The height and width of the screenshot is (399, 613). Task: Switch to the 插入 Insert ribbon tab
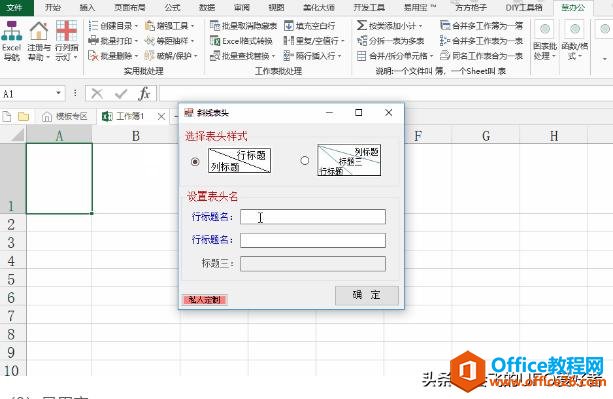(87, 7)
